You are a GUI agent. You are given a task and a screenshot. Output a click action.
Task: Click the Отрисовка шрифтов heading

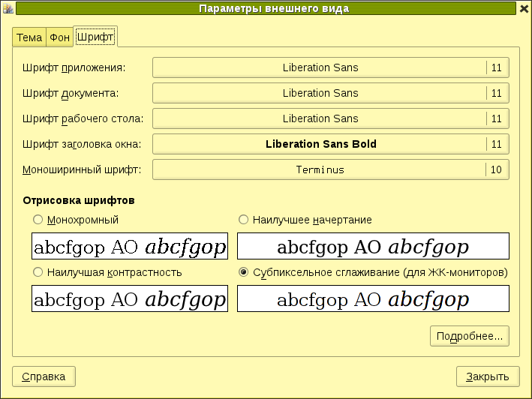tap(79, 200)
